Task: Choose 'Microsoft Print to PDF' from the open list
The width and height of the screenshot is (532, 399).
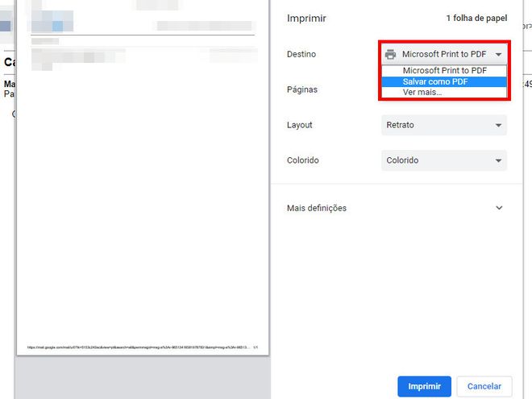Action: coord(444,71)
